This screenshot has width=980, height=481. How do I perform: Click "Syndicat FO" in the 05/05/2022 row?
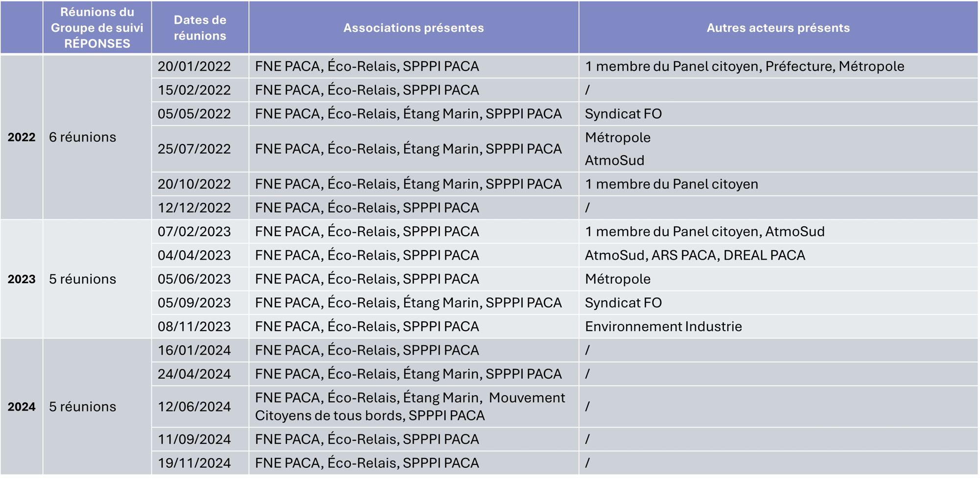623,114
